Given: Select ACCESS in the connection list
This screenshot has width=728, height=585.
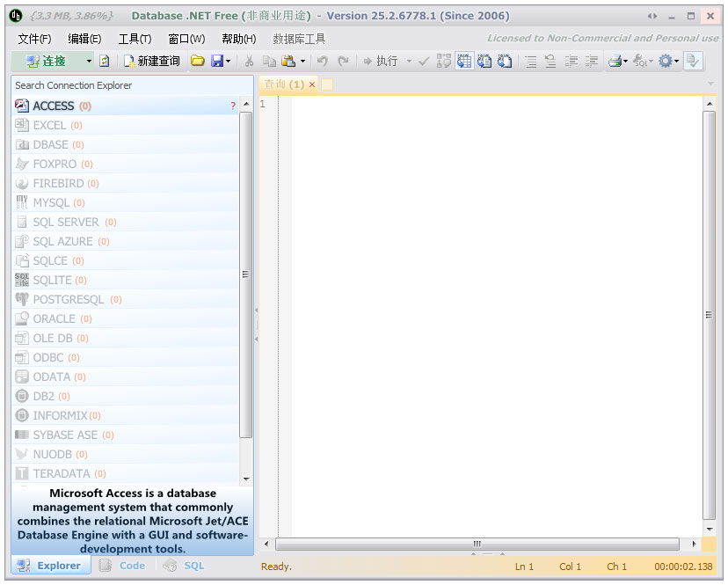Looking at the screenshot, I should point(126,106).
